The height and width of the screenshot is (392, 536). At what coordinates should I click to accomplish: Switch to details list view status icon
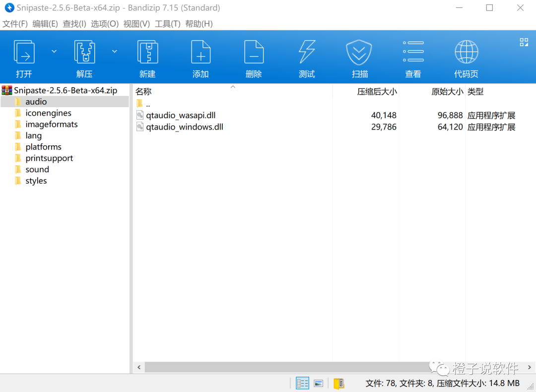tap(302, 383)
